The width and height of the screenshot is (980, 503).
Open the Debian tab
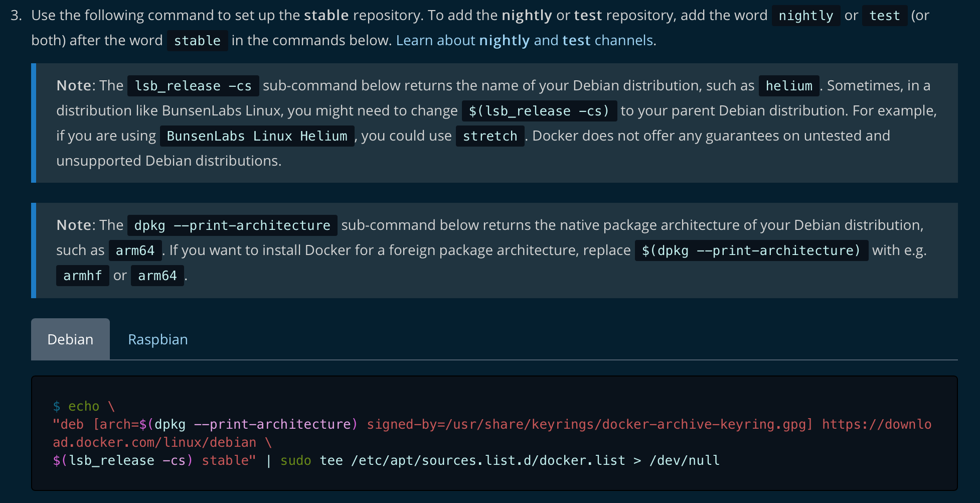pos(70,339)
